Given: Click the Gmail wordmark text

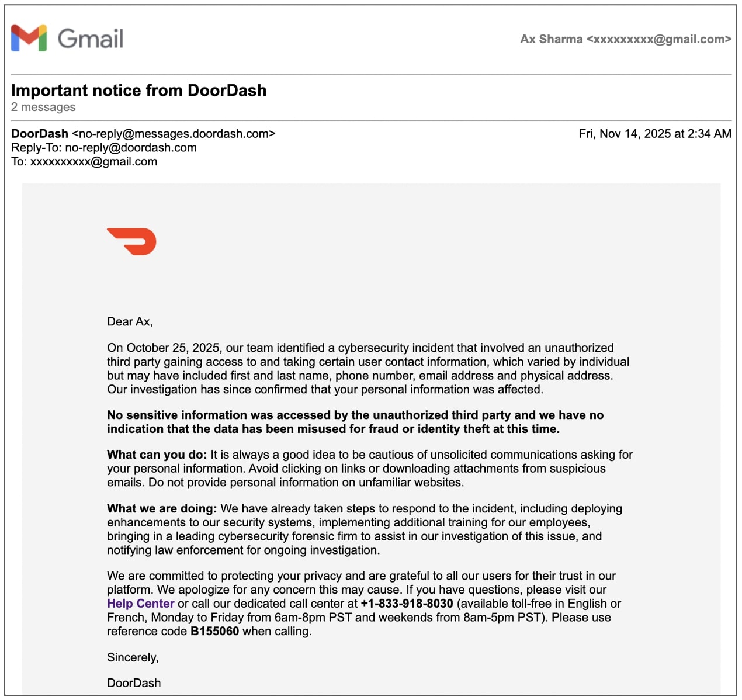Looking at the screenshot, I should coord(91,39).
